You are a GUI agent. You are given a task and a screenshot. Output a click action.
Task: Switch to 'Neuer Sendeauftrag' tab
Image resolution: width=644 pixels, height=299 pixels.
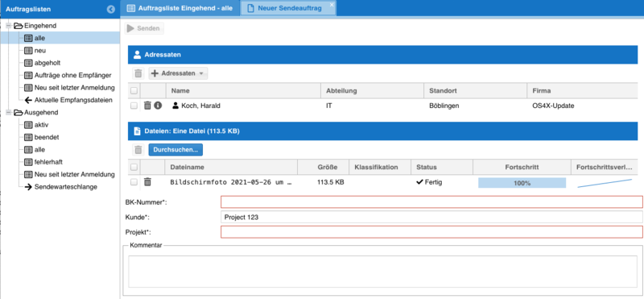coord(288,8)
